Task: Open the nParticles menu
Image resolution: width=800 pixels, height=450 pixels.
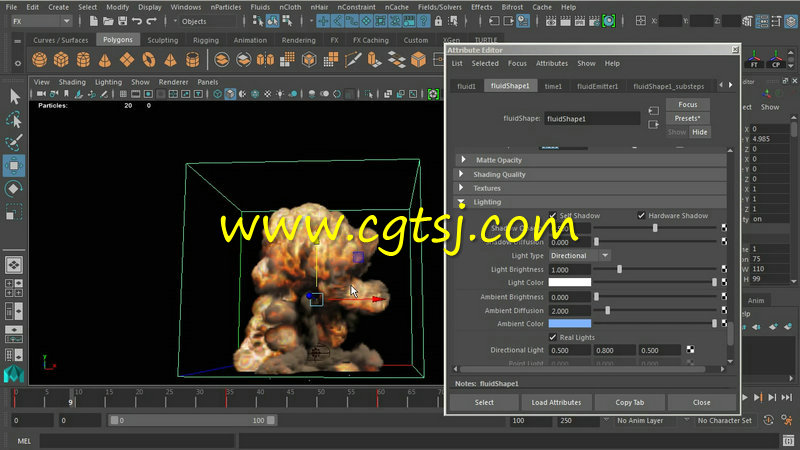Action: (226, 7)
